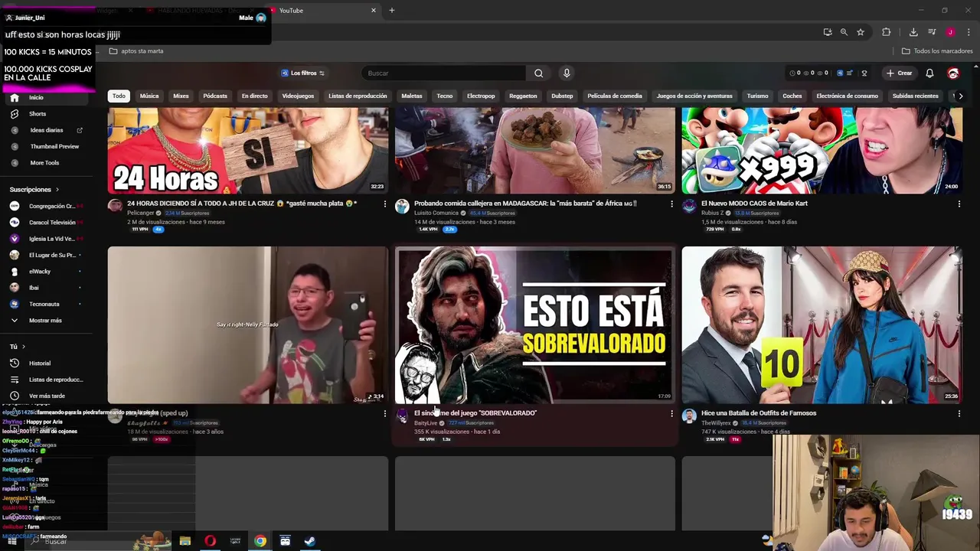Select the Subidas recientes chip
The height and width of the screenshot is (551, 980).
[x=915, y=96]
